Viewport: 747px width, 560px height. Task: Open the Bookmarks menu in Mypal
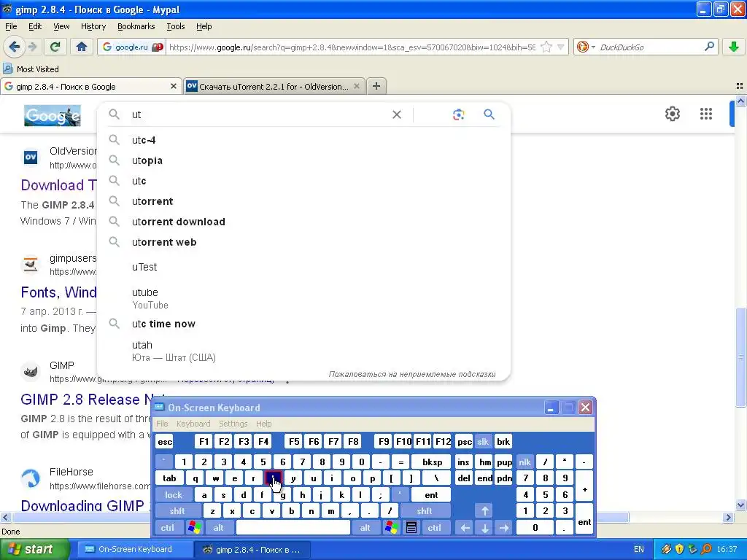point(136,26)
